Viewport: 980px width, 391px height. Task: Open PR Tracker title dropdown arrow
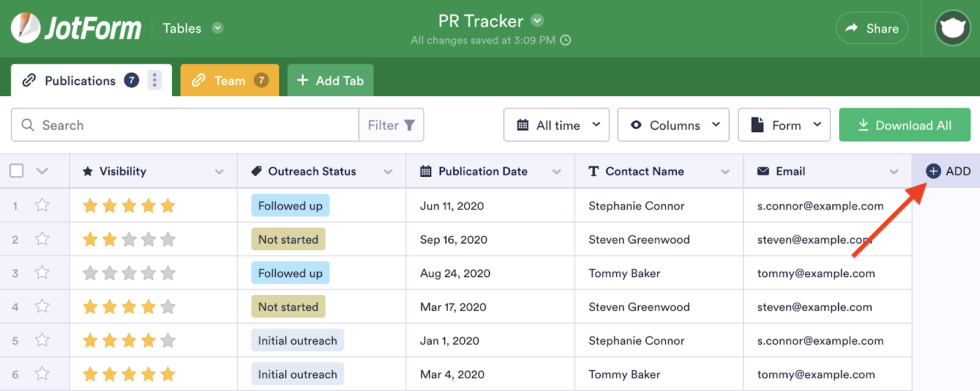click(x=537, y=21)
